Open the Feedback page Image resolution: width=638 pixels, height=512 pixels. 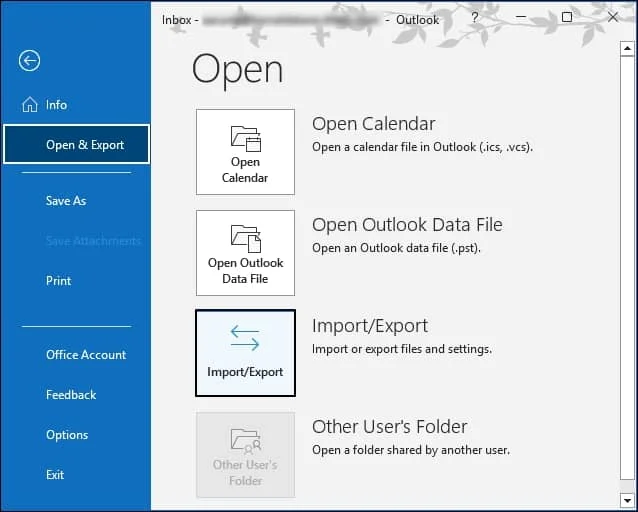tap(71, 395)
